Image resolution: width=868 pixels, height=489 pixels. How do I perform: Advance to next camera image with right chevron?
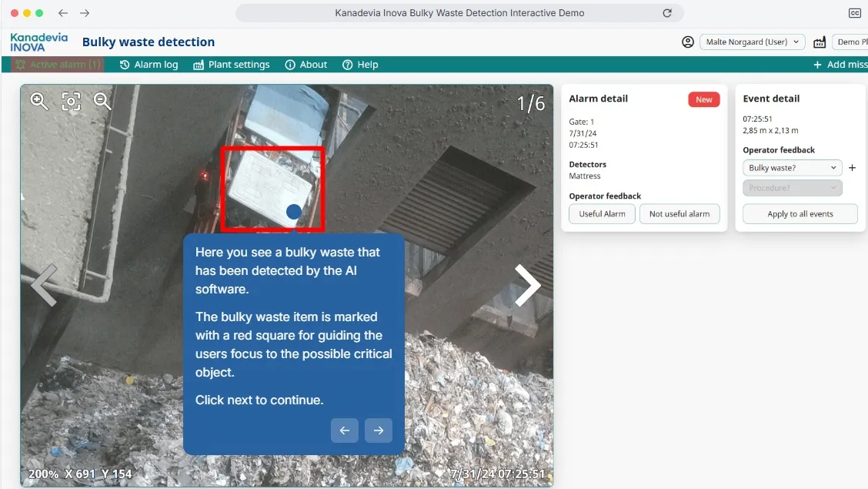tap(528, 286)
